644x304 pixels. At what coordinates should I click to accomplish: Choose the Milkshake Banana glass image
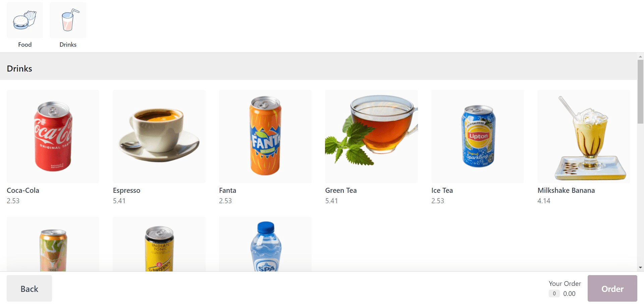pyautogui.click(x=584, y=136)
